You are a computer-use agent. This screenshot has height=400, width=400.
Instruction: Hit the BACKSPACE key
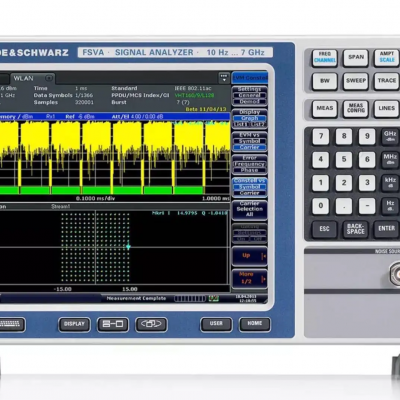pyautogui.click(x=356, y=229)
